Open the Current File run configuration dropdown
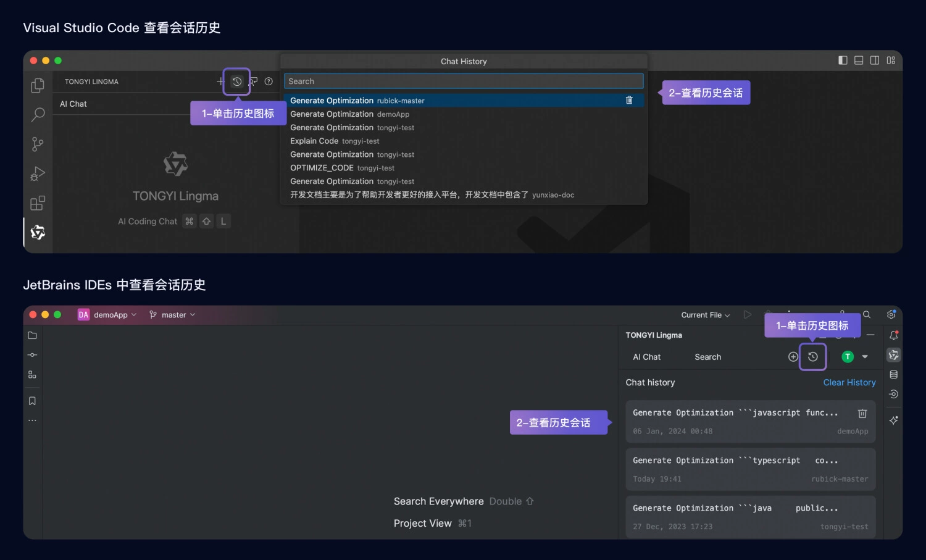The image size is (926, 560). 706,315
